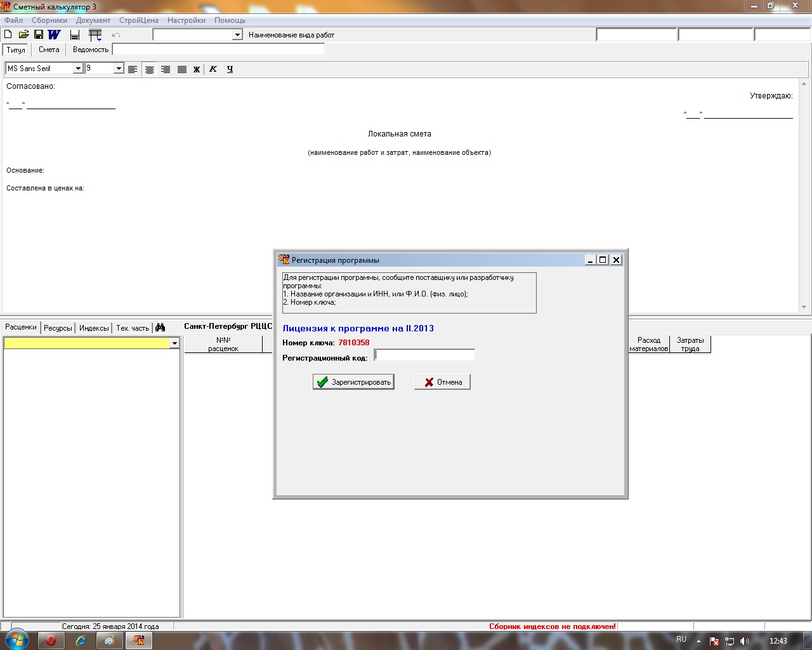Open a file using the folder icon
The height and width of the screenshot is (650, 812).
coord(23,34)
